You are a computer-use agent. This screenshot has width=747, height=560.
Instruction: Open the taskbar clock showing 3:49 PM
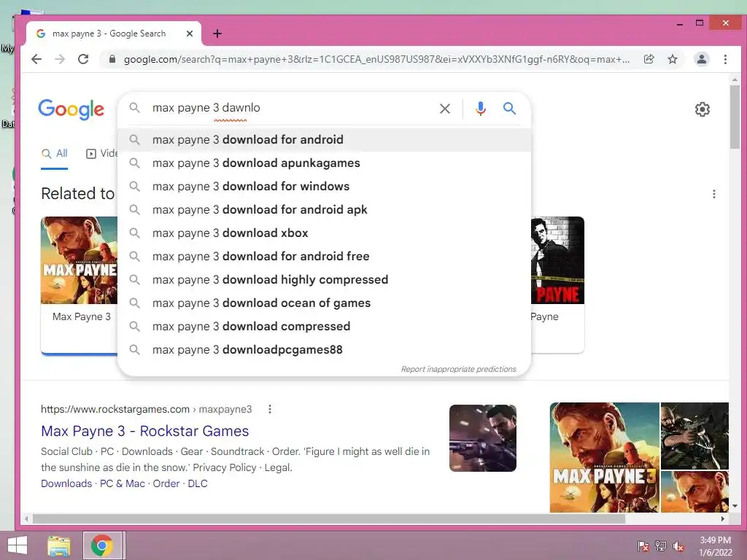[x=715, y=546]
